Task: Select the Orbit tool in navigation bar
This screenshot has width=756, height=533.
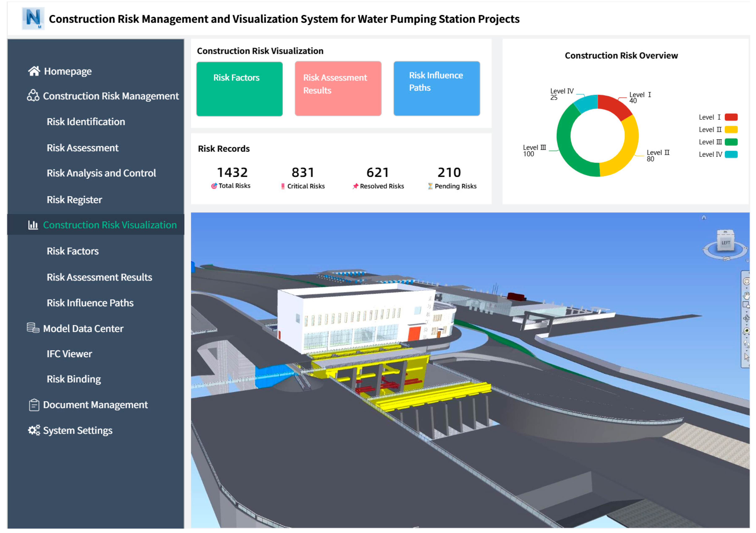Action: point(746,318)
